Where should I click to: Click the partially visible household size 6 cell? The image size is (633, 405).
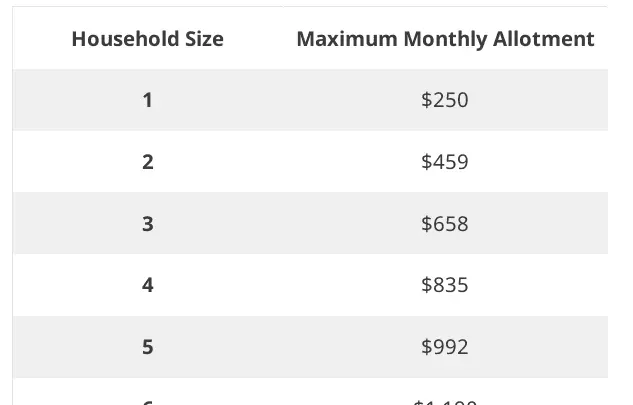click(x=147, y=399)
